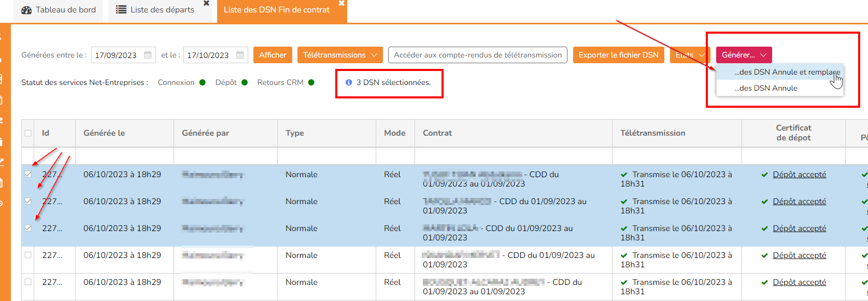The width and height of the screenshot is (868, 301).
Task: Click the Générées entre le start date field
Action: click(x=117, y=55)
